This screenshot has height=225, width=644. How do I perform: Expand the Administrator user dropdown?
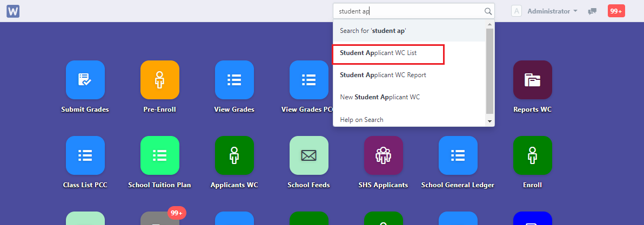[552, 11]
